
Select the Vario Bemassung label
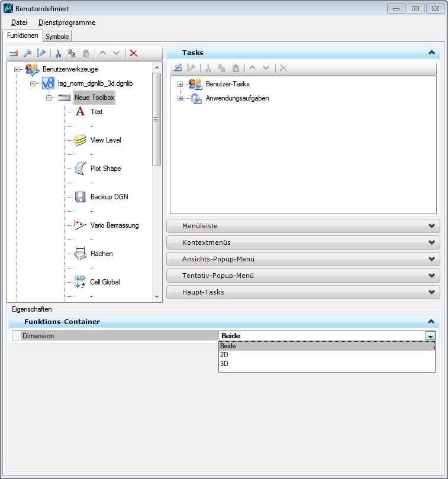click(x=114, y=225)
